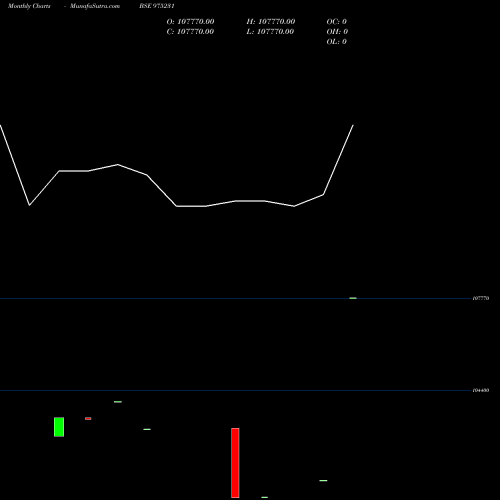Click the O: 107770.00 open value

tap(190, 22)
